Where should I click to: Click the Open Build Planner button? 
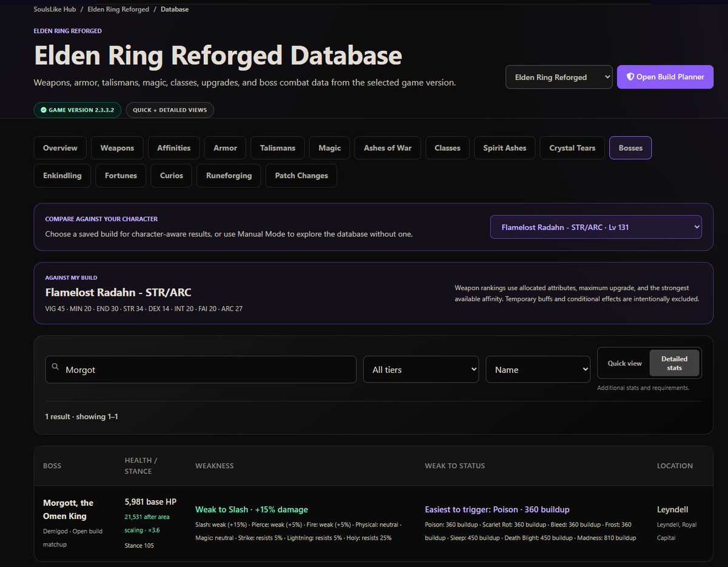(x=665, y=77)
